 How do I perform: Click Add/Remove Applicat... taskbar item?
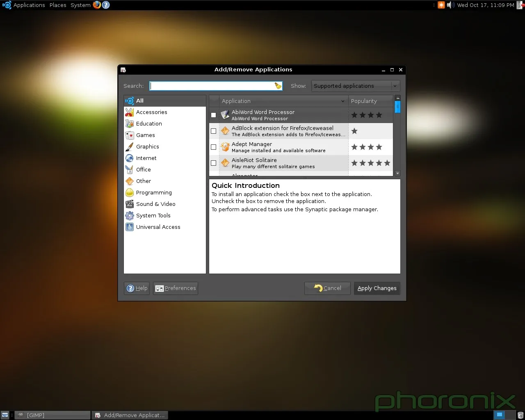[x=130, y=415]
